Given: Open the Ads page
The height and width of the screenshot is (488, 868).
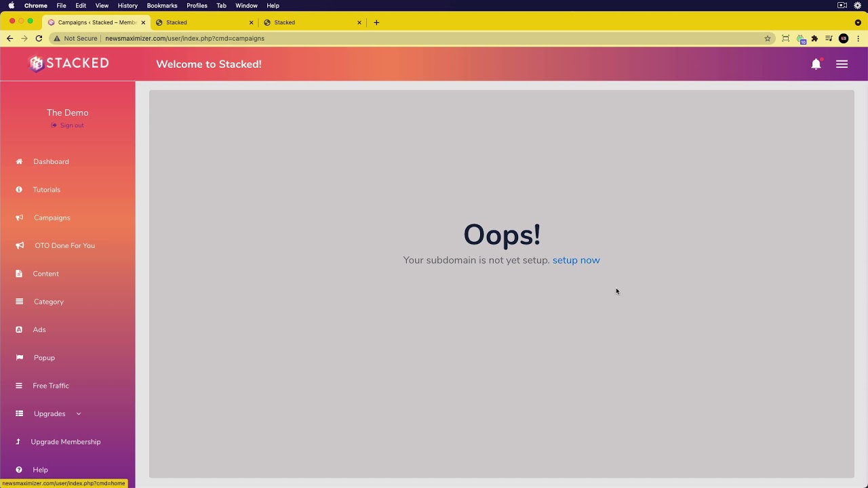Looking at the screenshot, I should point(39,329).
